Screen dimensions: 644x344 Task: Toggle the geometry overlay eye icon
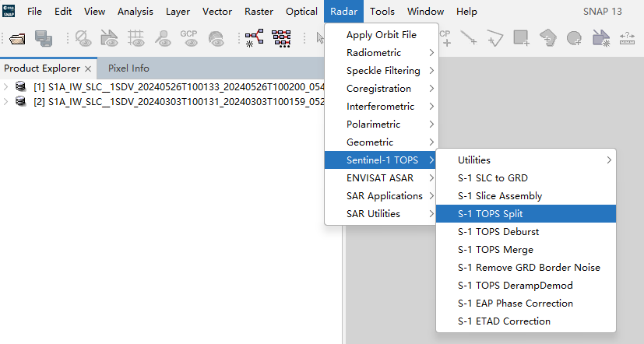coord(109,39)
